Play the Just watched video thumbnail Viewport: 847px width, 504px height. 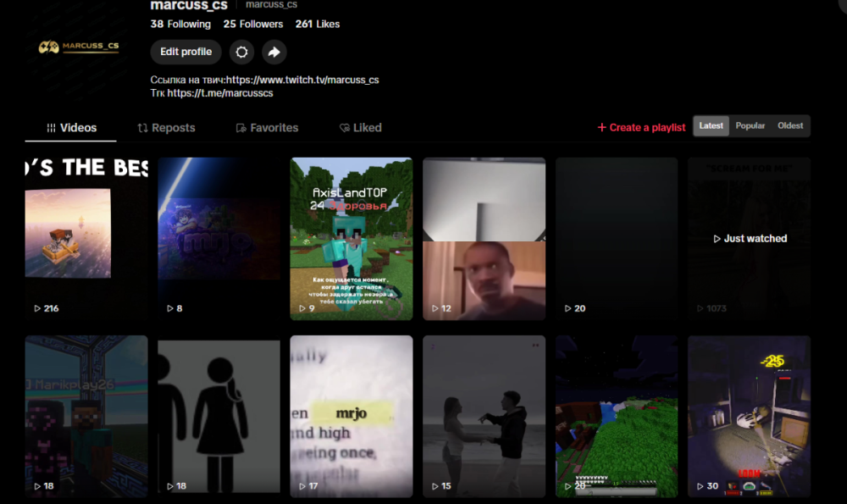point(750,239)
